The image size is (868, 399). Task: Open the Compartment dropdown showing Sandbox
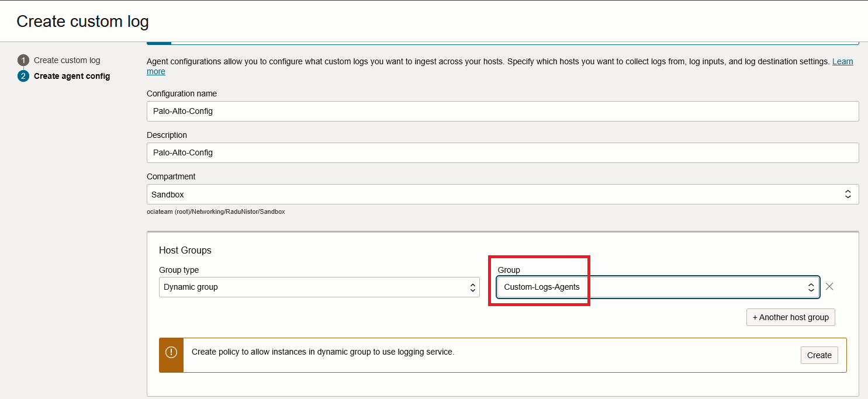coord(503,194)
